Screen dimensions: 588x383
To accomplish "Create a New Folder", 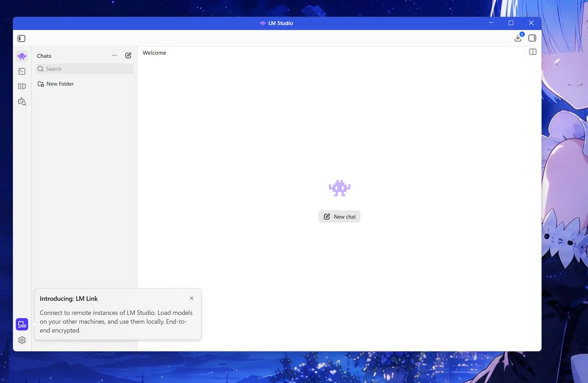I will tap(56, 84).
